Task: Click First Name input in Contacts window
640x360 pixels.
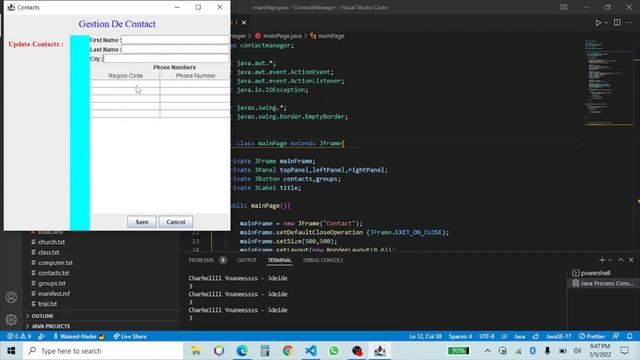Action: 176,40
